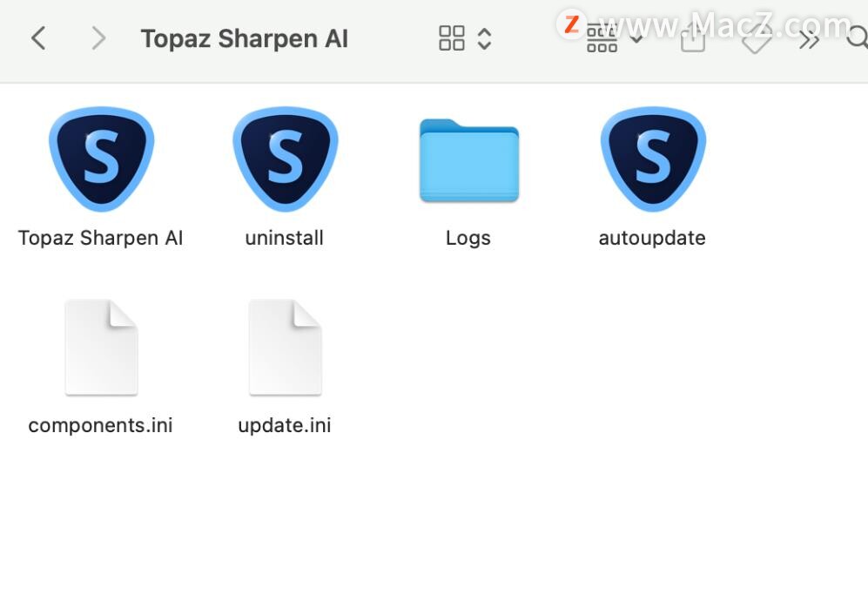Click the 'Logs' folder name label
The width and height of the screenshot is (868, 616).
point(468,238)
